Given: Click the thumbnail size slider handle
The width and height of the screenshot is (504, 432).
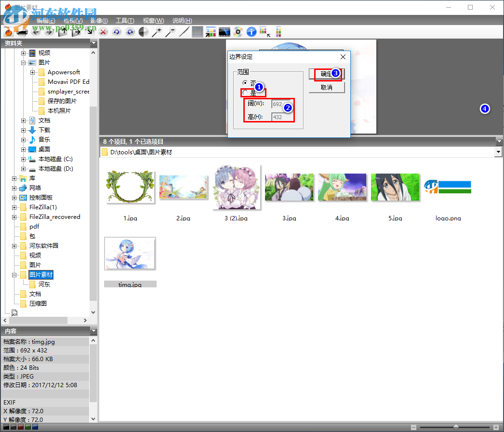Looking at the screenshot, I should click(456, 428).
